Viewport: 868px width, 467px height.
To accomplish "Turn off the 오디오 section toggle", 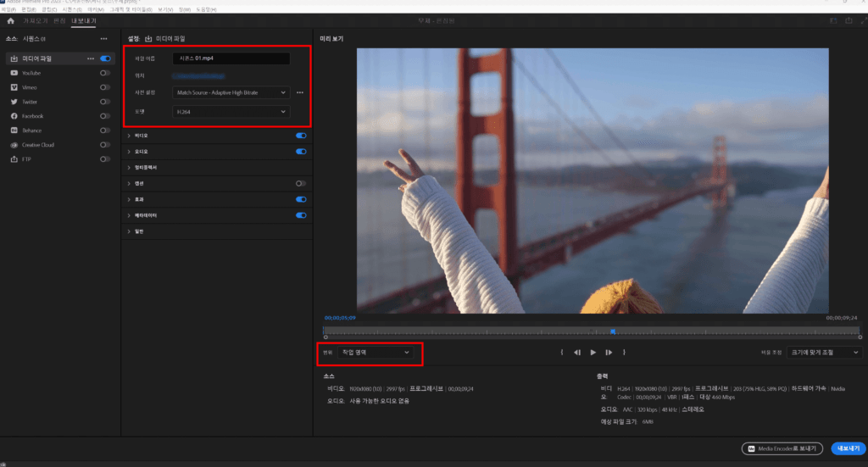I will pyautogui.click(x=301, y=152).
